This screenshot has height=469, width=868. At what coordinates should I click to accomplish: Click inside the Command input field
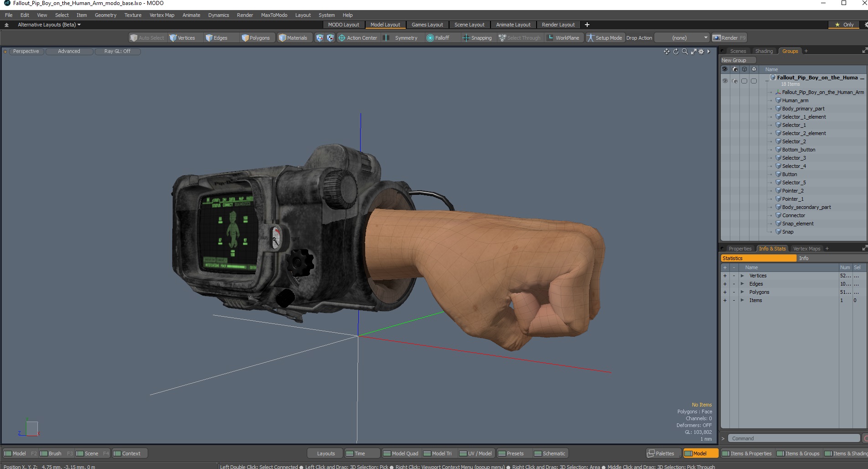pyautogui.click(x=794, y=438)
